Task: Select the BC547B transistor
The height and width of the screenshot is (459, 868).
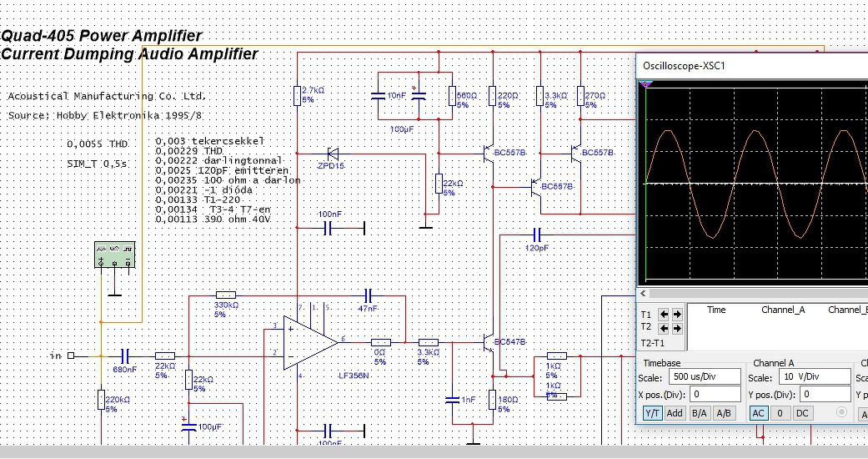Action: 489,343
